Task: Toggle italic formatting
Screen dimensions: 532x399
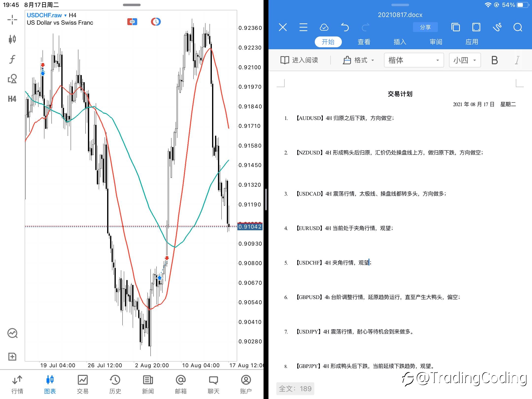Action: (517, 60)
